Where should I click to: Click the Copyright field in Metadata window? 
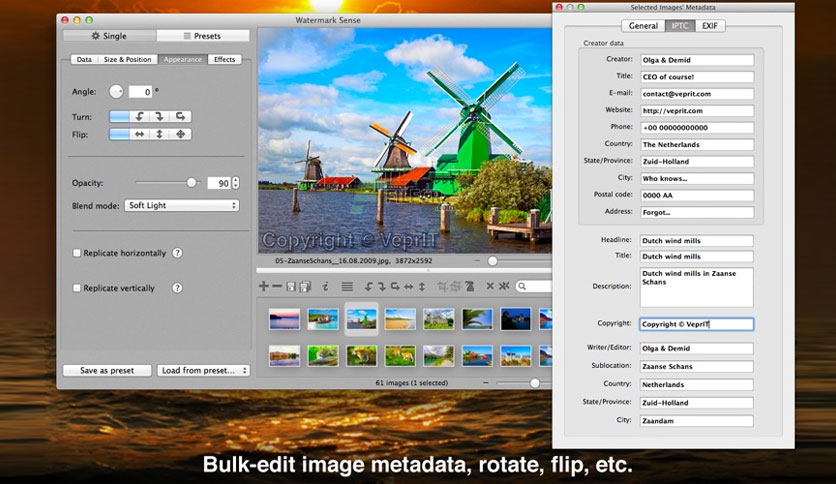tap(697, 324)
